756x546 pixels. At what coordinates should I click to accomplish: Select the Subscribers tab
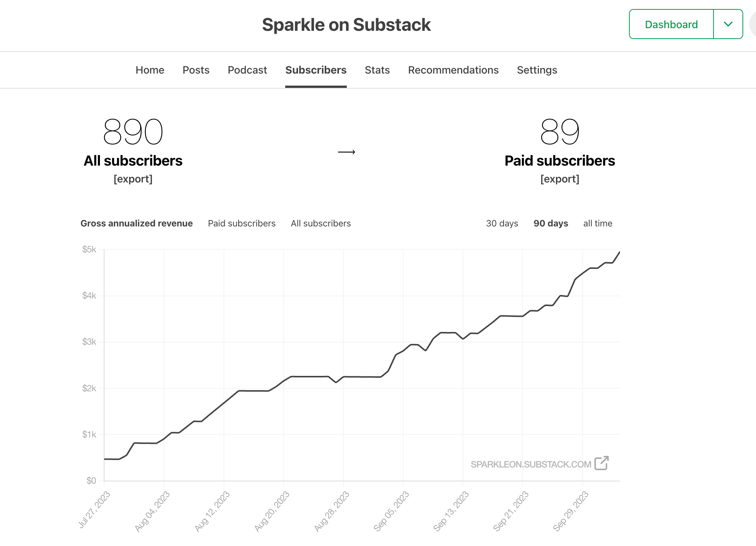coord(316,70)
